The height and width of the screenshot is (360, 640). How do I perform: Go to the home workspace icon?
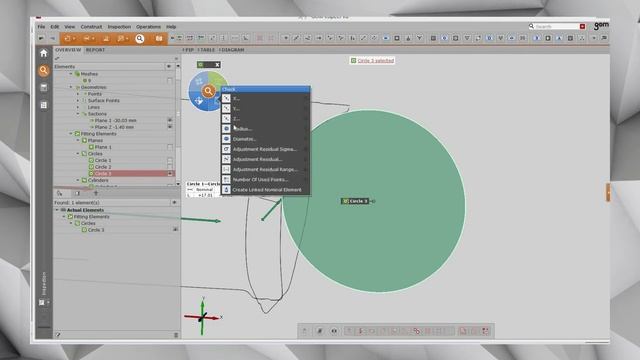pyautogui.click(x=44, y=53)
